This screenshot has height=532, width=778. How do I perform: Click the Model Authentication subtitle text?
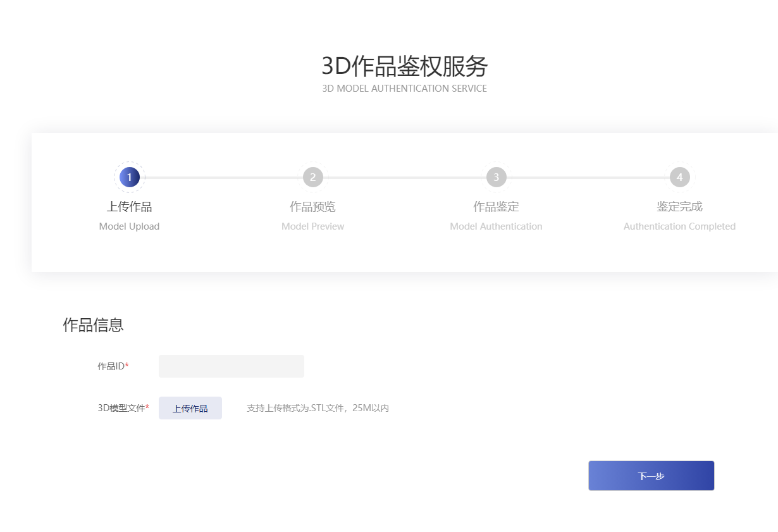496,226
